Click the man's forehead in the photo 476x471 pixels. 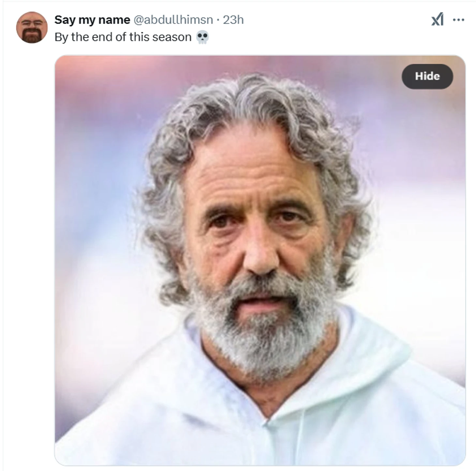(248, 169)
